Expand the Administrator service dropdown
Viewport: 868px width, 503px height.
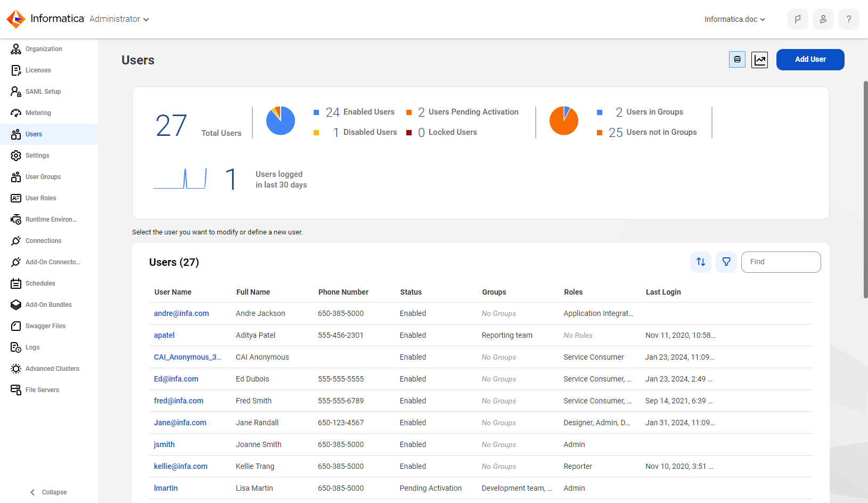click(x=119, y=19)
